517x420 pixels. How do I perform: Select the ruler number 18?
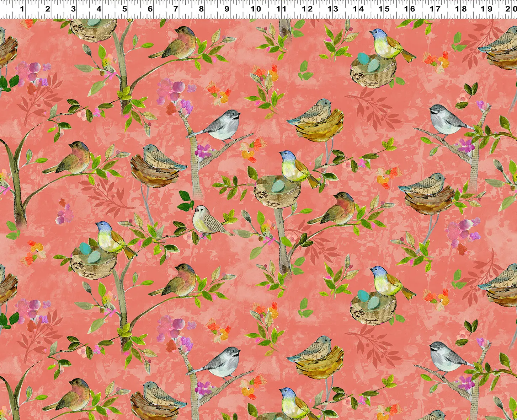click(461, 9)
